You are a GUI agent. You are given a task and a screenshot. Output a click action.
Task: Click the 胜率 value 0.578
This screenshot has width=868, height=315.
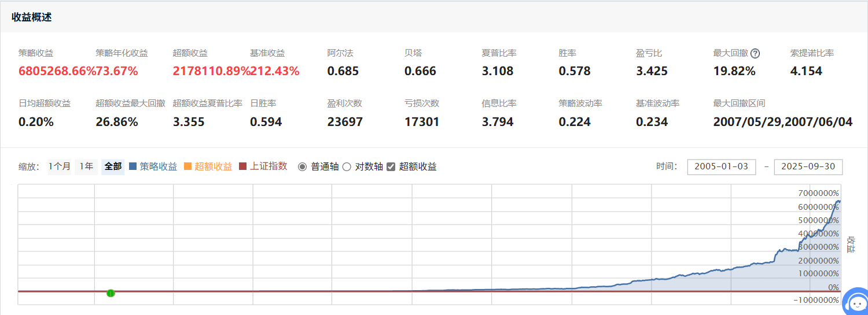[575, 71]
